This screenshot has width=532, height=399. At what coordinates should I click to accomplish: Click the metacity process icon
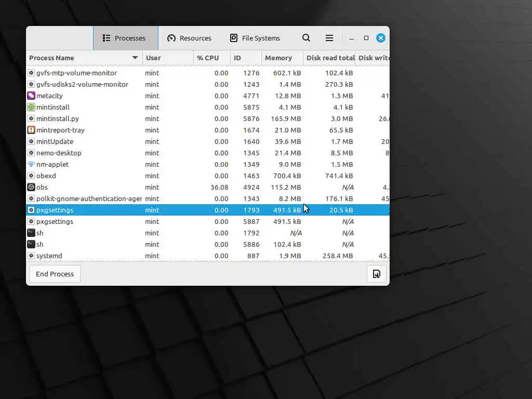(31, 96)
